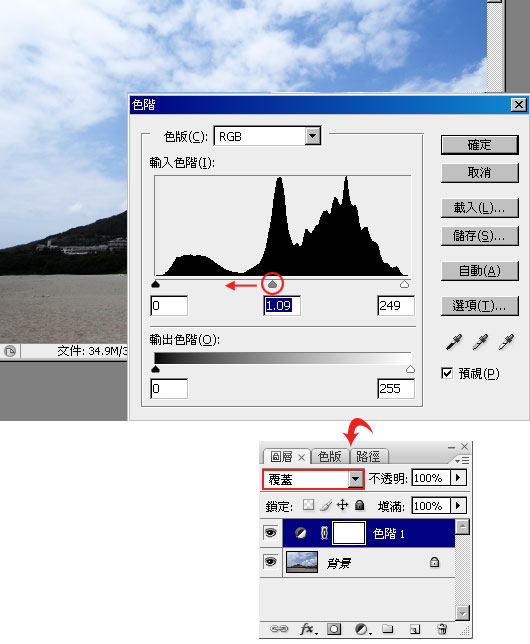This screenshot has height=644, width=530.
Task: Click the output 255 value field
Action: pyautogui.click(x=396, y=389)
